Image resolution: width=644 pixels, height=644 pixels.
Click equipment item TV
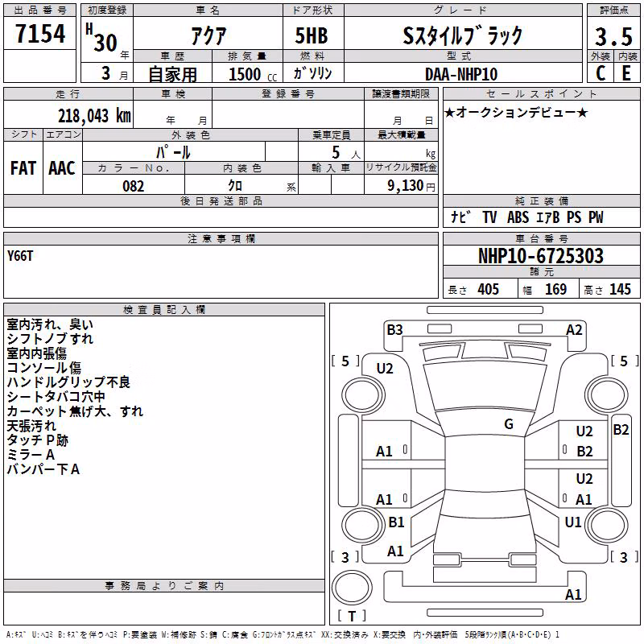[489, 217]
